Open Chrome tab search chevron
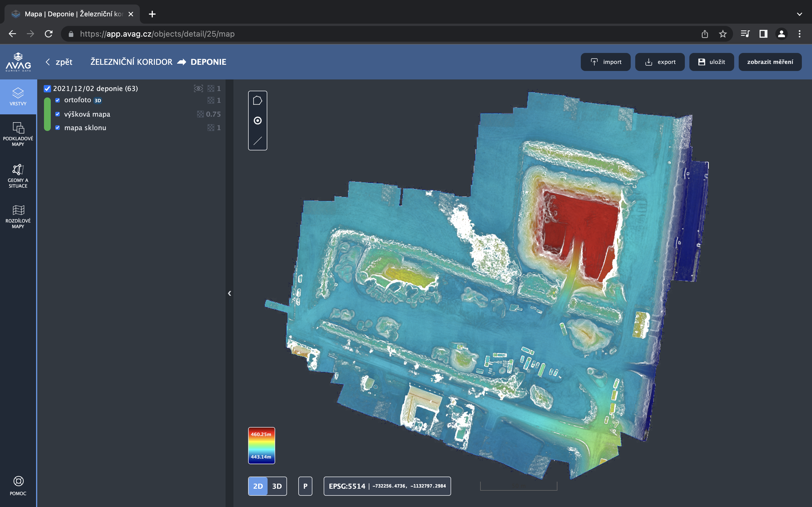Screen dimensions: 812x507 [x=799, y=14]
